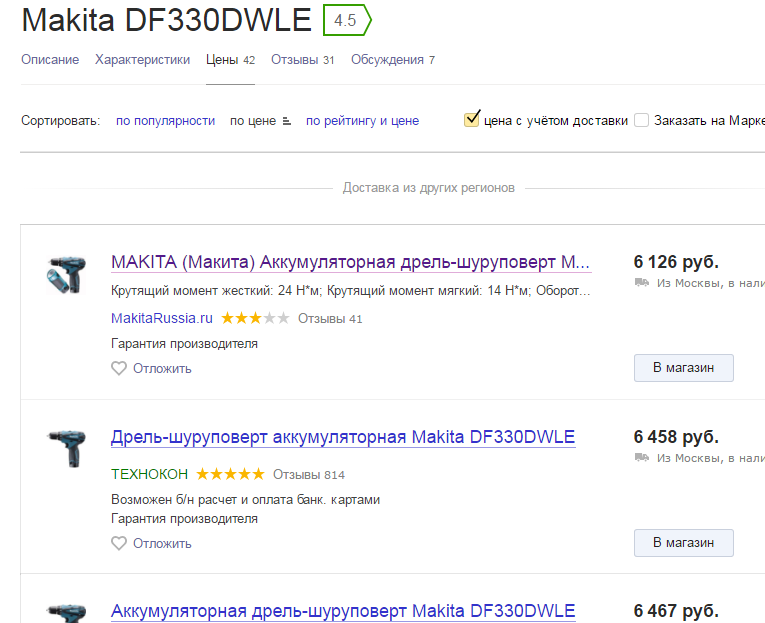Click drill thumbnail of 6 467 руб. offer

pos(67,613)
